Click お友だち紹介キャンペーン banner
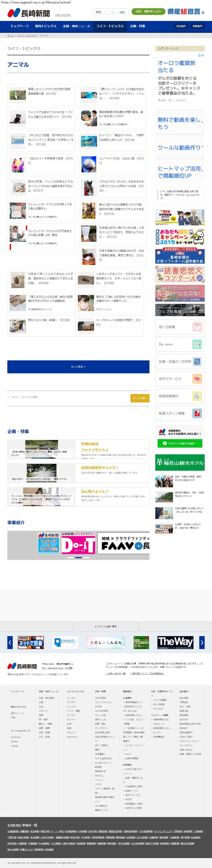Screen dimensions: 212x868 [x=180, y=237]
